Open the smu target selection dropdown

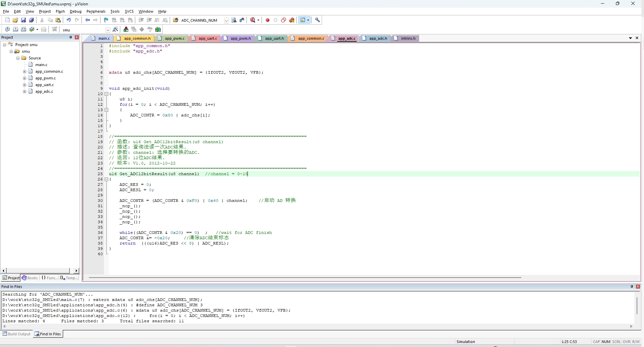pyautogui.click(x=108, y=30)
